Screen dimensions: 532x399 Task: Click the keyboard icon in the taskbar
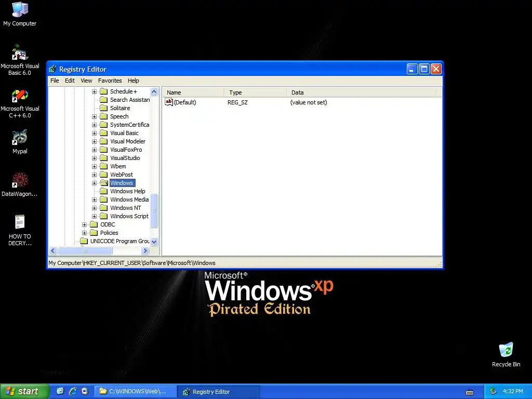point(470,392)
